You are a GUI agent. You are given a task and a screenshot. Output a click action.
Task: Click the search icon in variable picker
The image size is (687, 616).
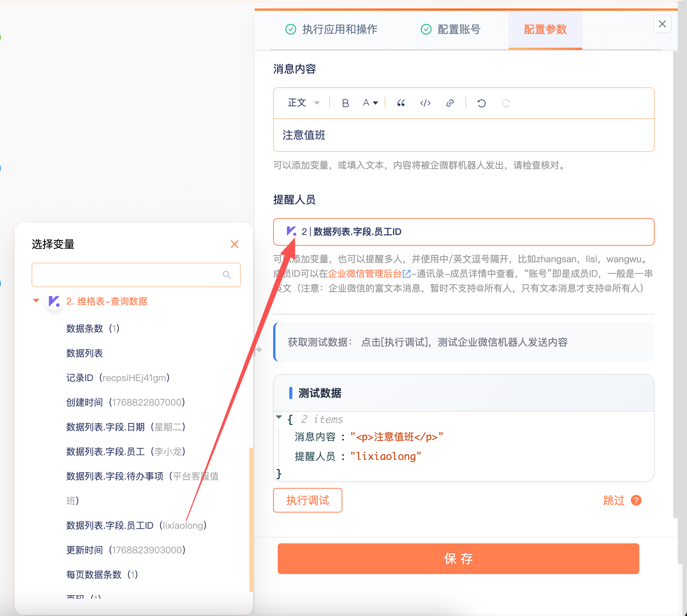(x=227, y=275)
